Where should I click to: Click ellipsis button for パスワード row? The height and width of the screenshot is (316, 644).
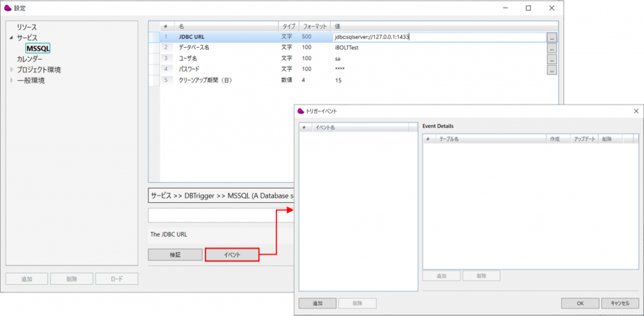coord(552,70)
